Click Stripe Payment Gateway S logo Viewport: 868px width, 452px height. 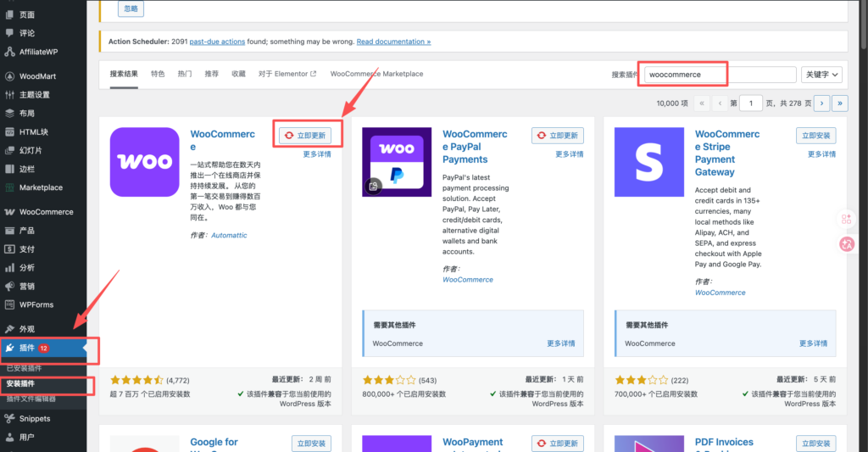pyautogui.click(x=648, y=162)
